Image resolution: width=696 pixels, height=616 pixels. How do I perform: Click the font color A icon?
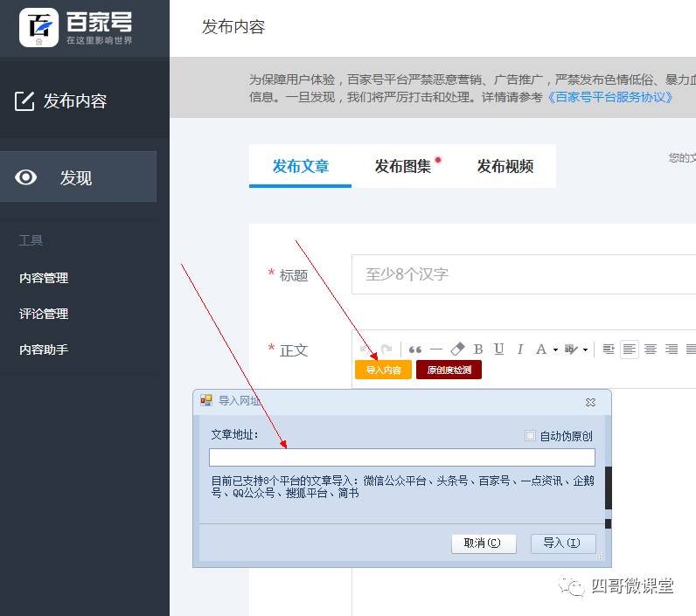[x=540, y=350]
